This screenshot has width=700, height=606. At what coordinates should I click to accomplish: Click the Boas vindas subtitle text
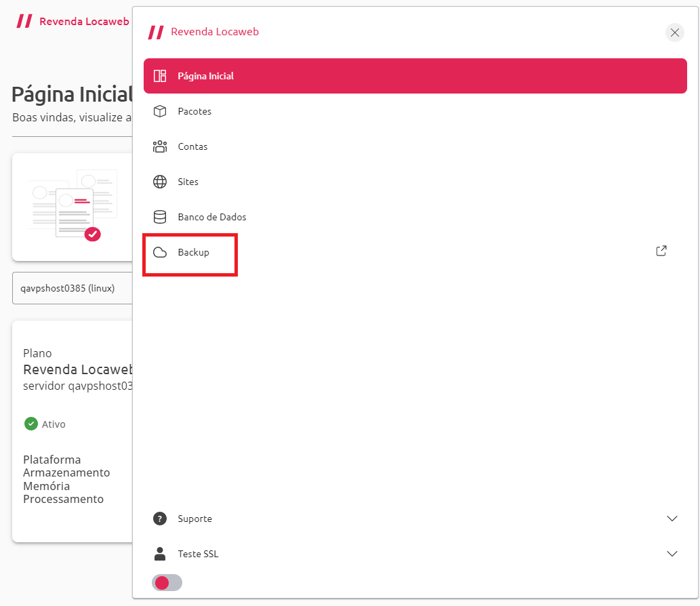click(x=72, y=117)
